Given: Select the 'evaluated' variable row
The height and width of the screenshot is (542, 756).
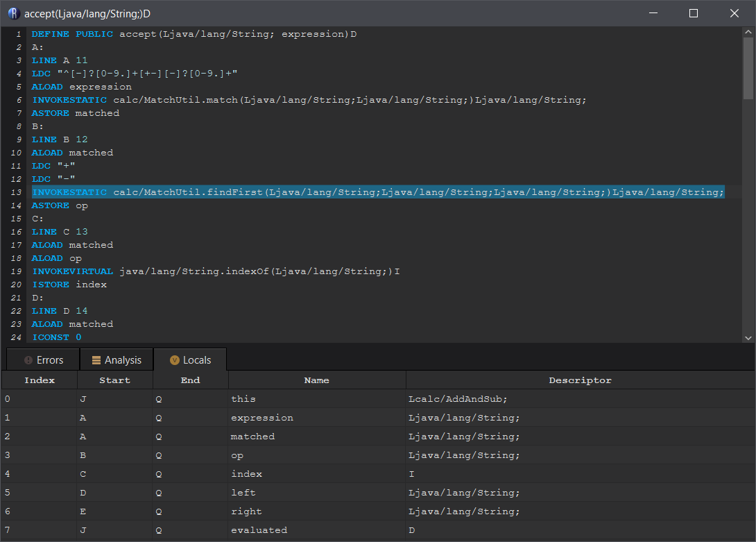Looking at the screenshot, I should point(259,530).
